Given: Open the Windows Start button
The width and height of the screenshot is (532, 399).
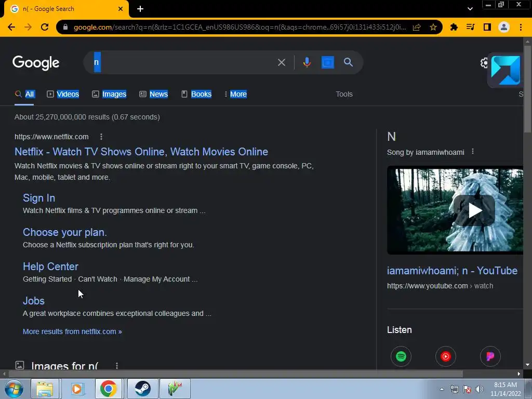Looking at the screenshot, I should tap(14, 389).
